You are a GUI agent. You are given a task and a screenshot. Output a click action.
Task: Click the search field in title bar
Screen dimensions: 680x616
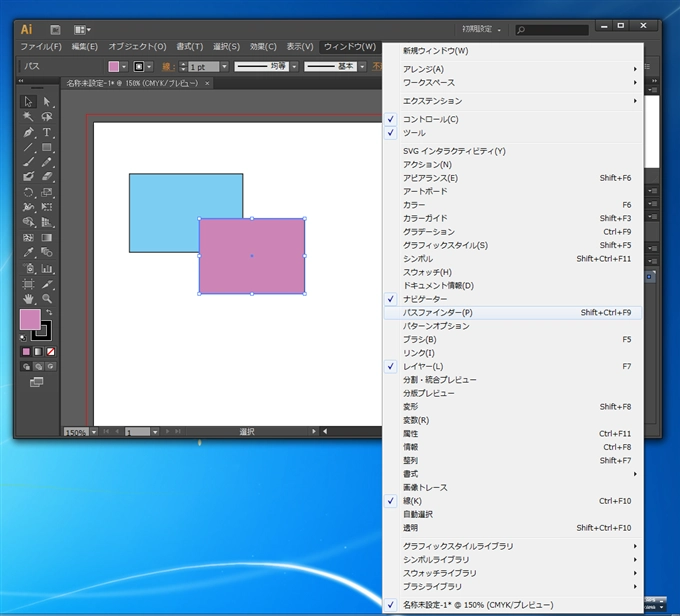(552, 29)
